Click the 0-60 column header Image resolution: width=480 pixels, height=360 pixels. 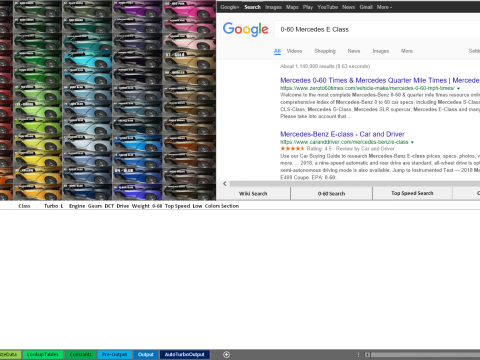157,206
